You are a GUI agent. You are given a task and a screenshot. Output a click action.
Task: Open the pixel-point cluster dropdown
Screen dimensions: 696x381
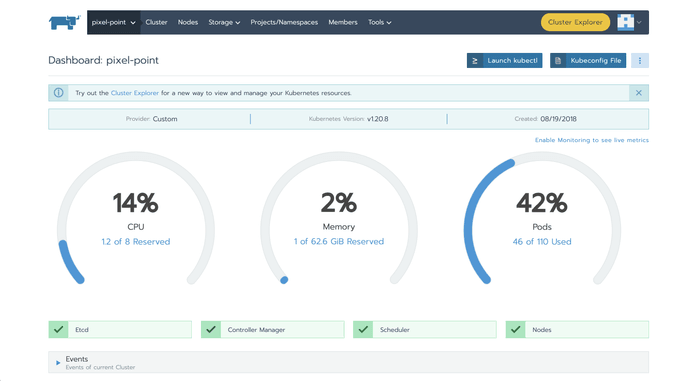click(114, 22)
